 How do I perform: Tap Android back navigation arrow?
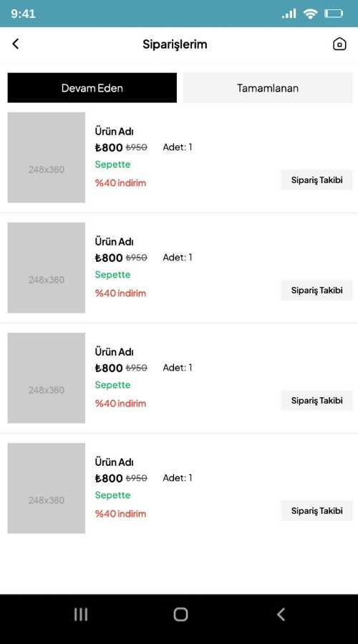pyautogui.click(x=281, y=615)
